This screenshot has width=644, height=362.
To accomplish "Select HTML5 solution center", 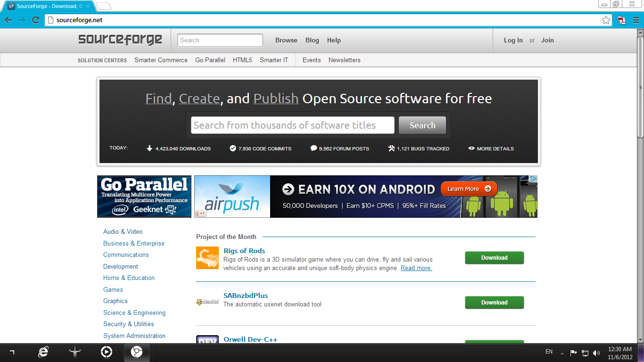I will tap(242, 60).
